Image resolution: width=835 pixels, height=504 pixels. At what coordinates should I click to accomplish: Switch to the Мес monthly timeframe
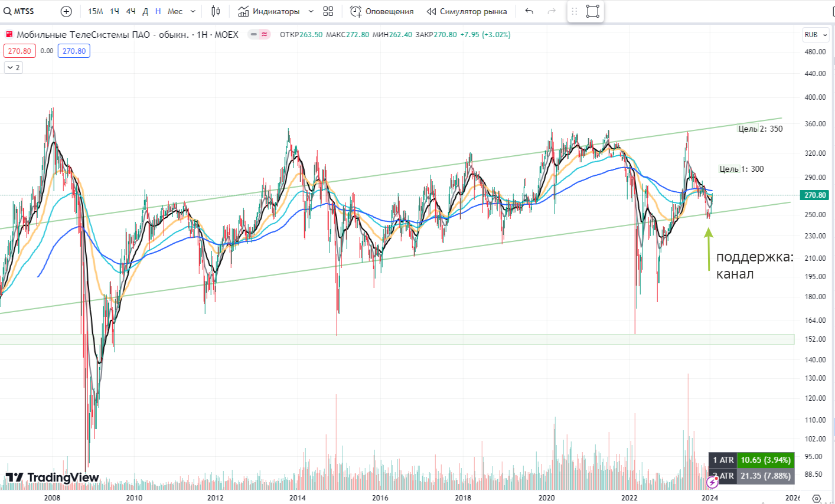175,11
